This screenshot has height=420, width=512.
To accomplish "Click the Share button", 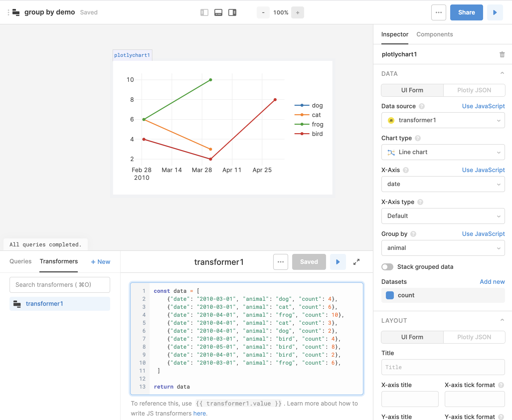I will coord(467,12).
